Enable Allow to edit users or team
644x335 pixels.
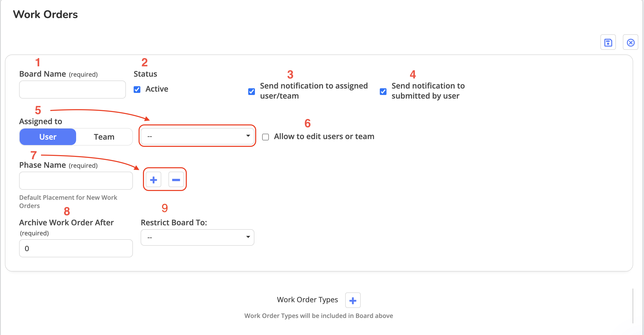coord(265,137)
